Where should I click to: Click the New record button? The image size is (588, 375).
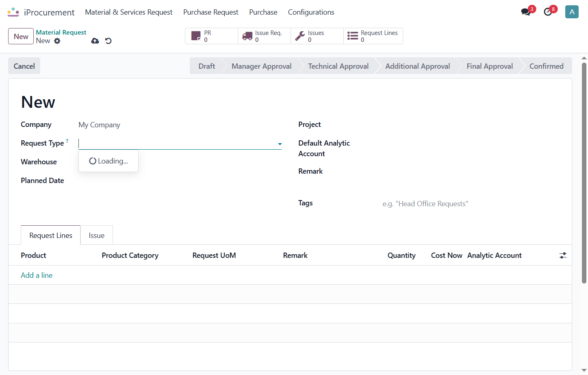tap(21, 36)
